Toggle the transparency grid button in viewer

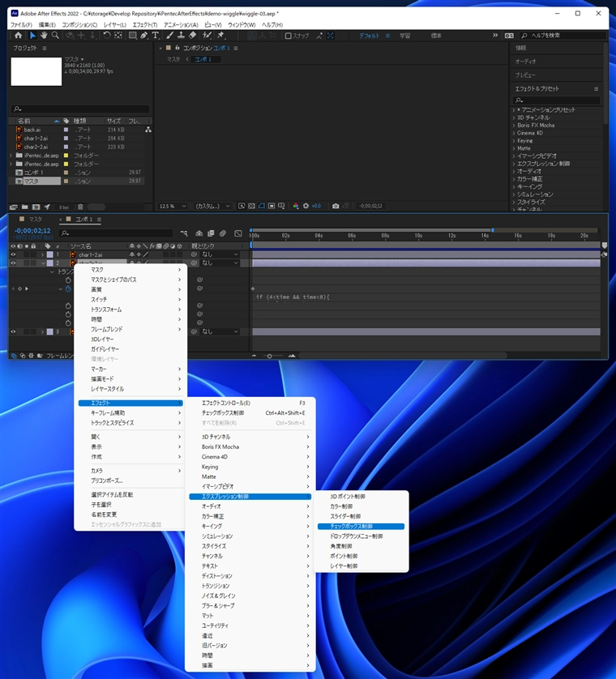click(x=251, y=206)
